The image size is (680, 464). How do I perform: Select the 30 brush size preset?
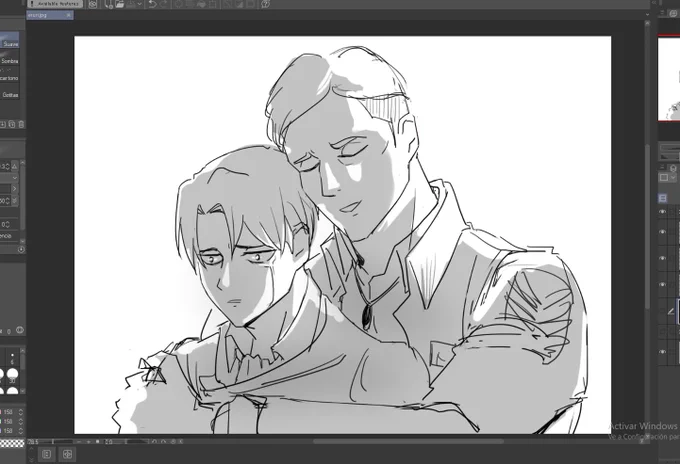12,374
